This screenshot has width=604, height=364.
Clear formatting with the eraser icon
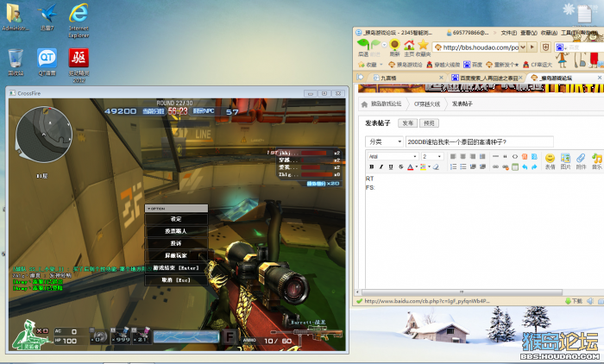(436, 166)
